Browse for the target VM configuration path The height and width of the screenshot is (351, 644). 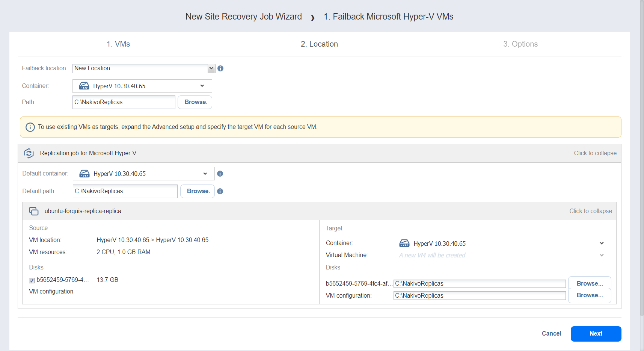click(589, 295)
